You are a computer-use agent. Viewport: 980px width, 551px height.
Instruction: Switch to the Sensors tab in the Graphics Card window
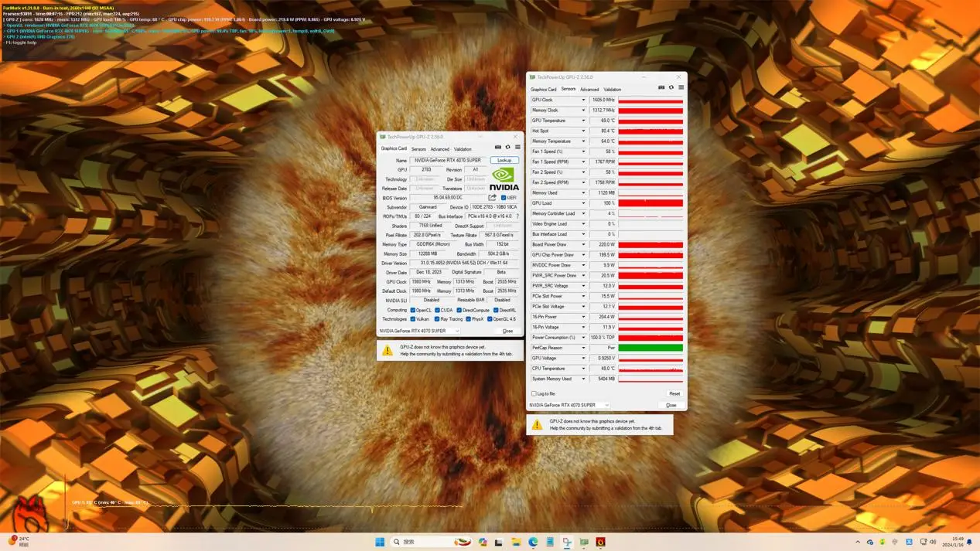coord(418,149)
